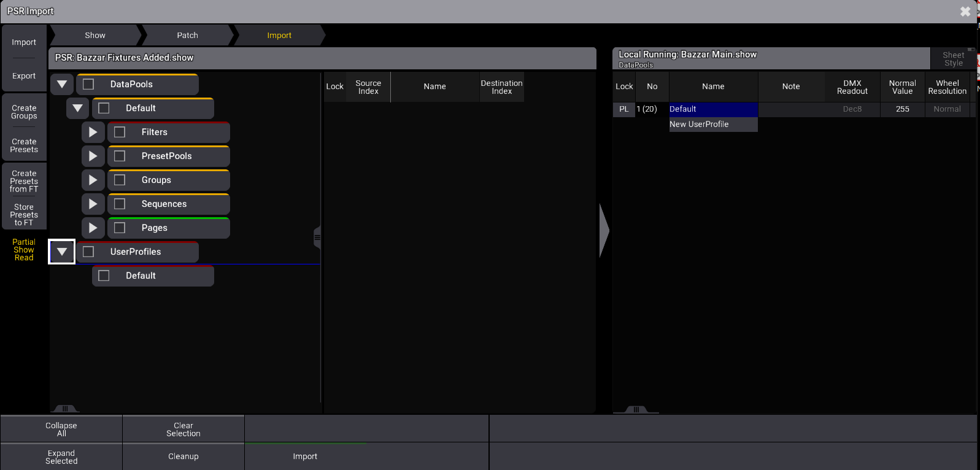Expand the PresetPools play arrow

pyautogui.click(x=93, y=156)
